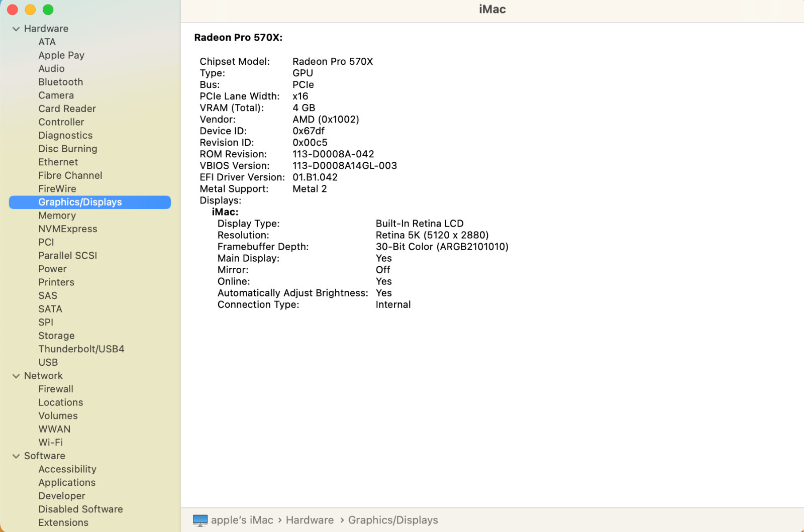Click the bold iMac display subheading
This screenshot has height=532, width=804.
[x=225, y=212]
